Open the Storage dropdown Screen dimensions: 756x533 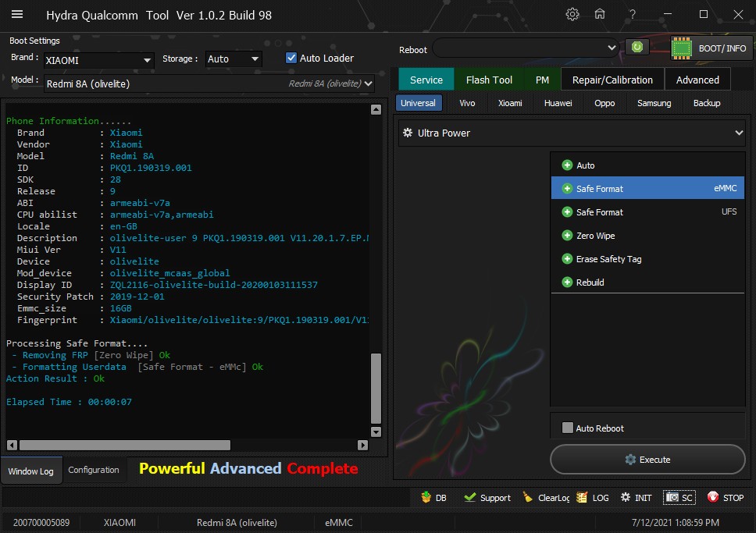coord(234,59)
